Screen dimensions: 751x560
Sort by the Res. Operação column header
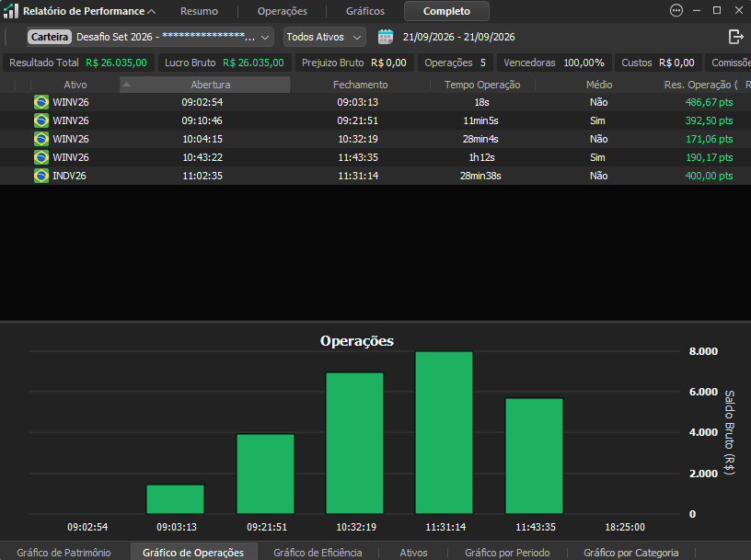coord(700,85)
